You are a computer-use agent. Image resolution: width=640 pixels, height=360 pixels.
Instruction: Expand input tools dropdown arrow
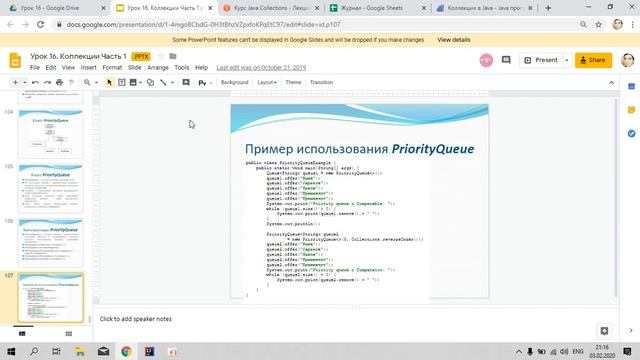pos(211,82)
